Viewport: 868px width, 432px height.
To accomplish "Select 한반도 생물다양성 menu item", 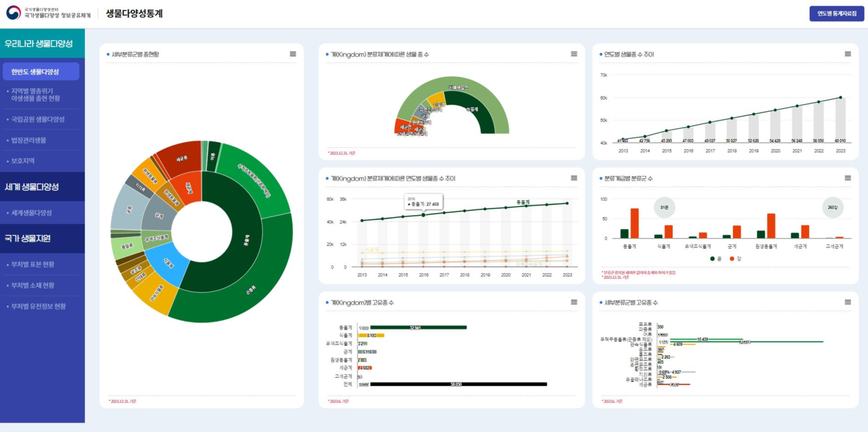I will [x=41, y=72].
